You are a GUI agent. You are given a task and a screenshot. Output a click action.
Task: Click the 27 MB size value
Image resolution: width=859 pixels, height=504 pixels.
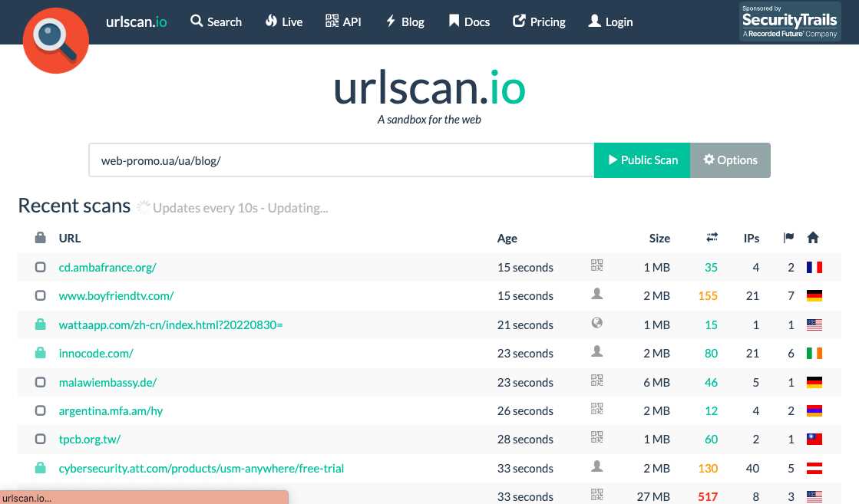(x=653, y=497)
